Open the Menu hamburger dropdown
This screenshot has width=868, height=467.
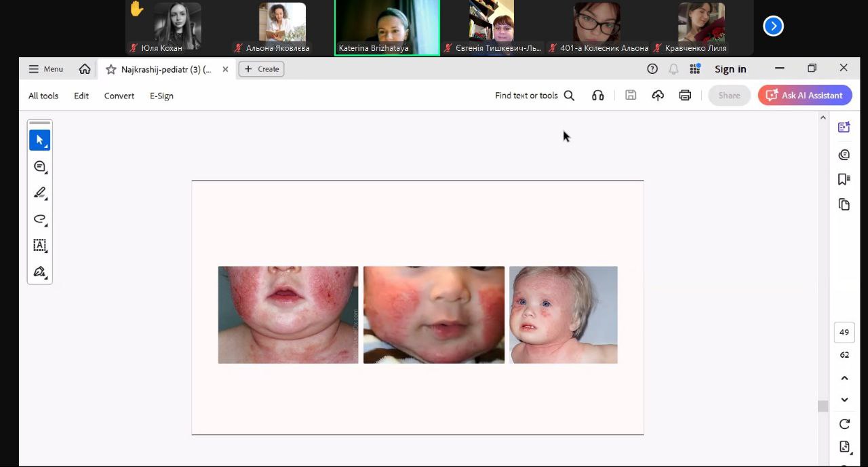click(x=45, y=69)
